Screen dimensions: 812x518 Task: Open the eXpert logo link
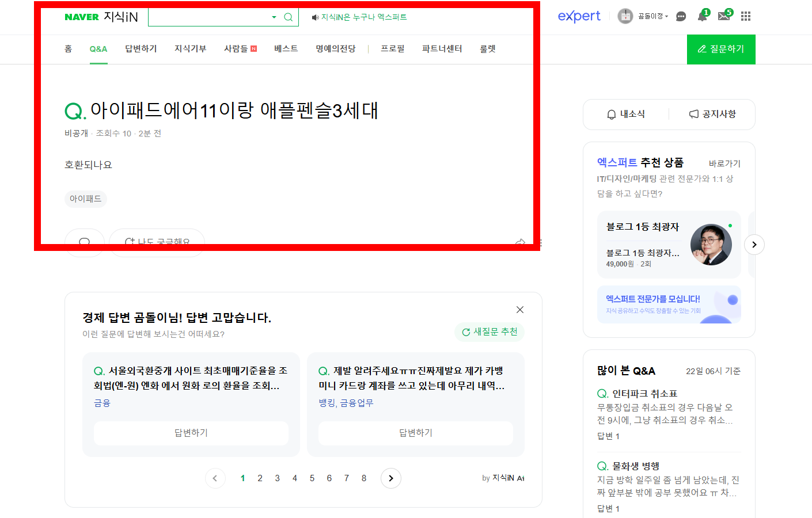pyautogui.click(x=579, y=16)
